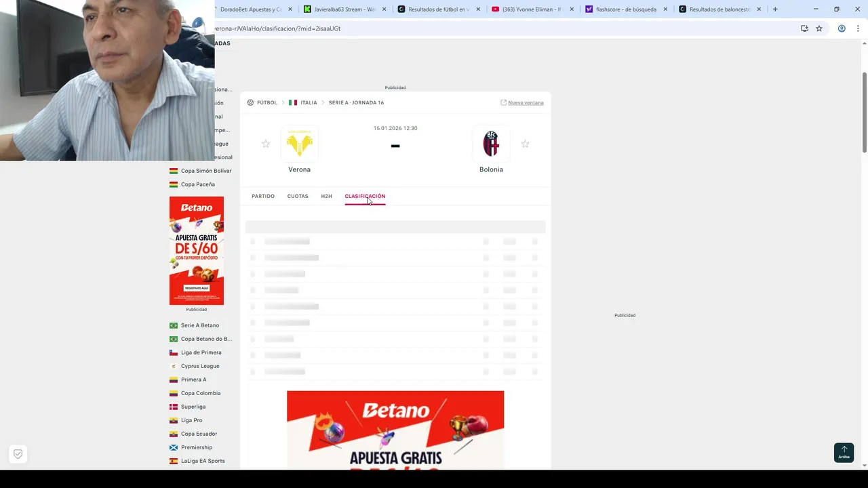
Task: Click the Arriba back-to-top button
Action: [x=844, y=452]
